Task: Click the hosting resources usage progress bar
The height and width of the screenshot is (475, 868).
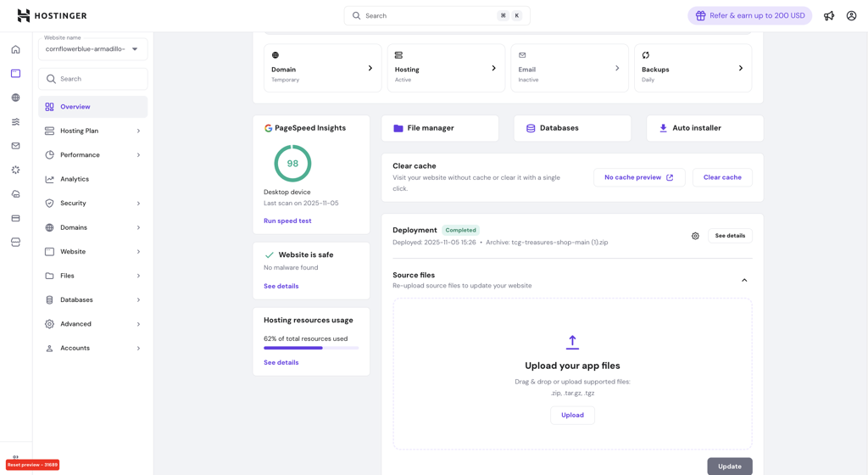Action: coord(310,348)
